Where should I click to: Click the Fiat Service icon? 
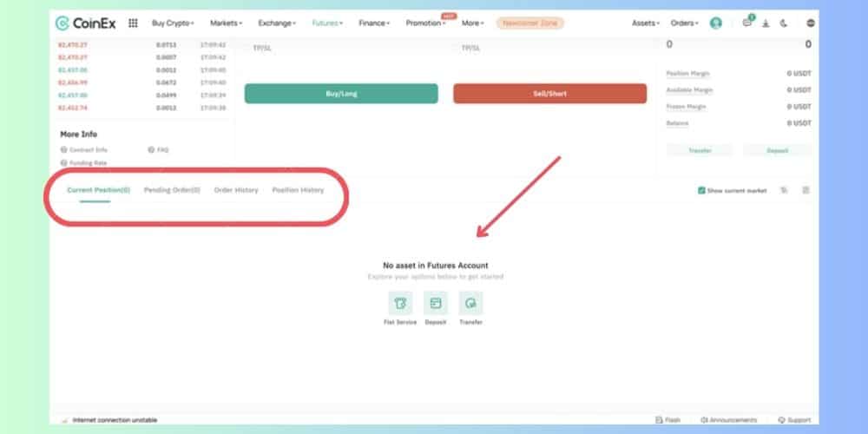tap(400, 303)
